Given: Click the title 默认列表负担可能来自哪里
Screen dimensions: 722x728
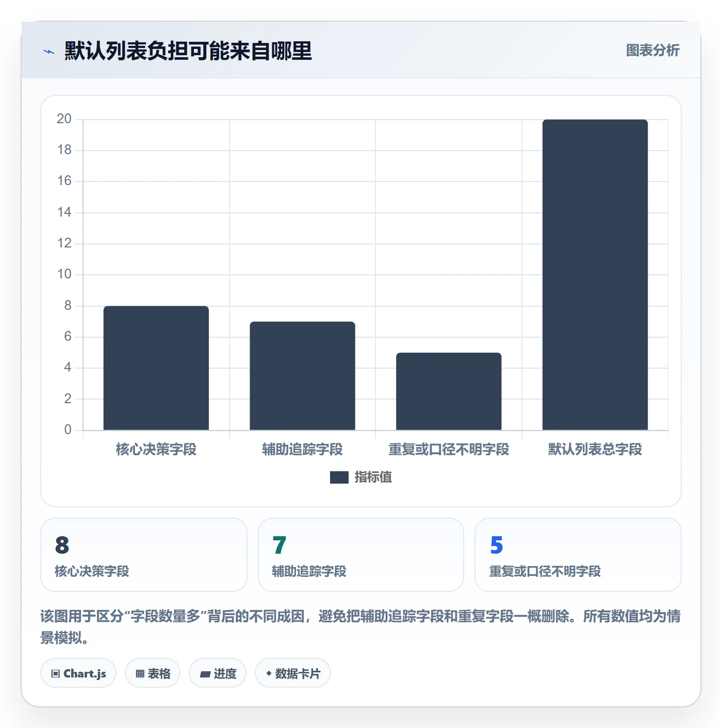Looking at the screenshot, I should 188,51.
